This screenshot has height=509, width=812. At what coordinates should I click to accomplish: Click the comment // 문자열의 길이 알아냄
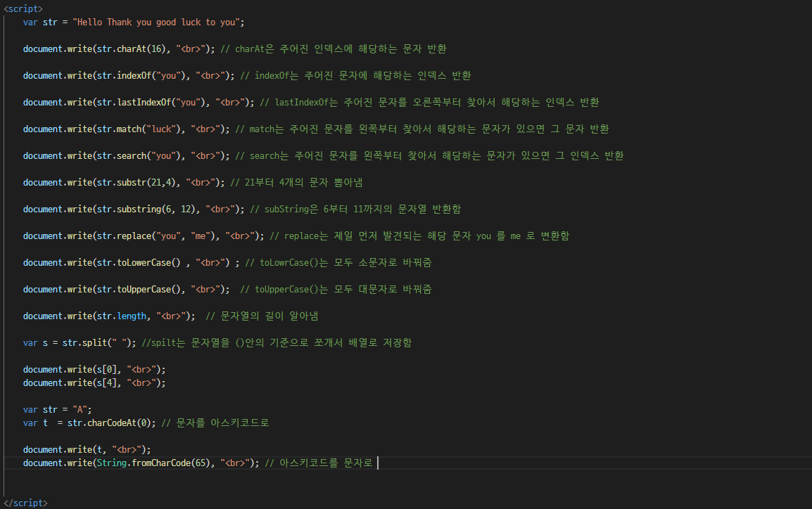pyautogui.click(x=262, y=316)
